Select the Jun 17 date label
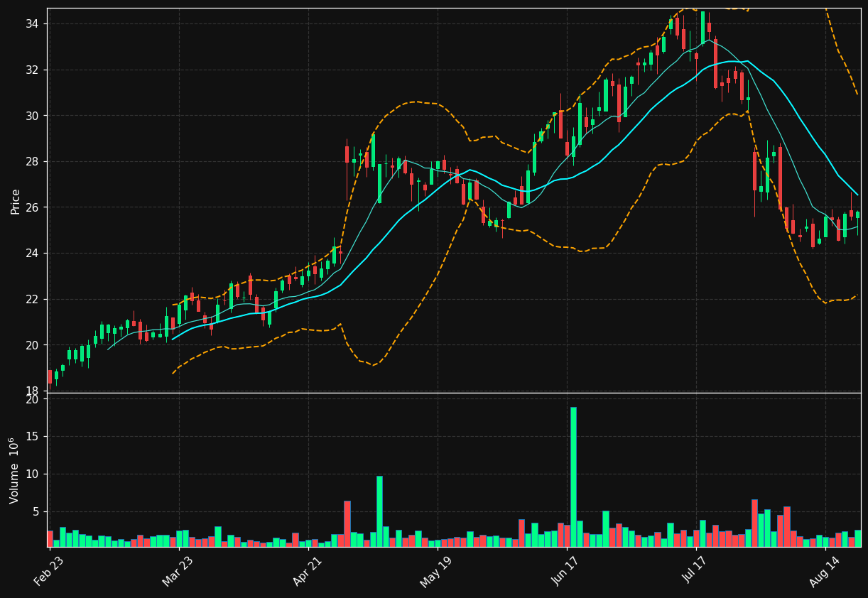 [x=566, y=571]
